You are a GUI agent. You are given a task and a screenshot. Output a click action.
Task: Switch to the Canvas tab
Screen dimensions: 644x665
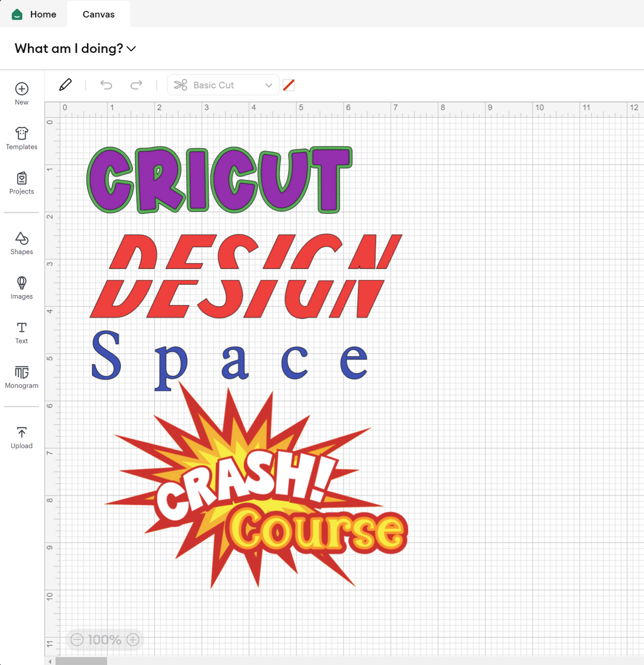pos(98,14)
